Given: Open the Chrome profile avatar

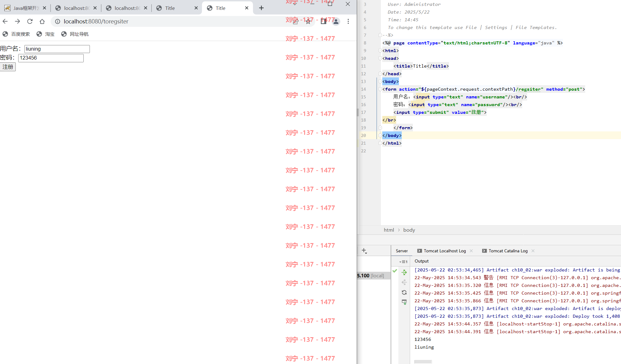Looking at the screenshot, I should pos(336,21).
